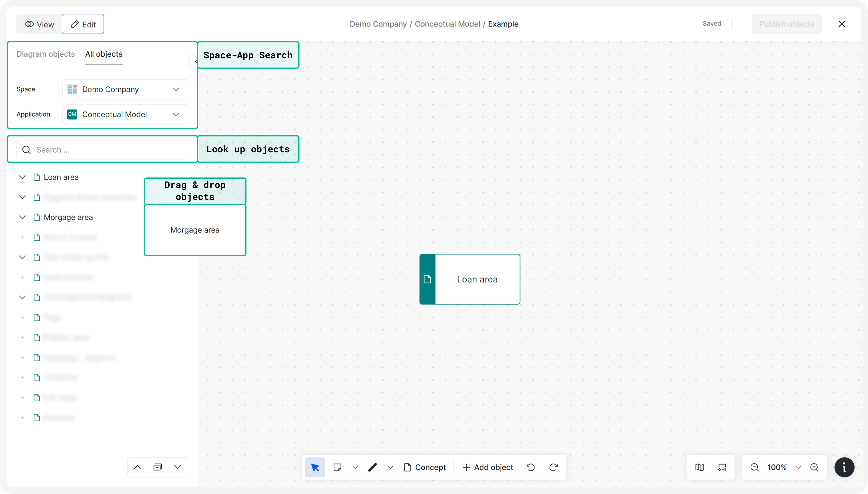Switch to View mode
The image size is (868, 494).
pyautogui.click(x=38, y=24)
